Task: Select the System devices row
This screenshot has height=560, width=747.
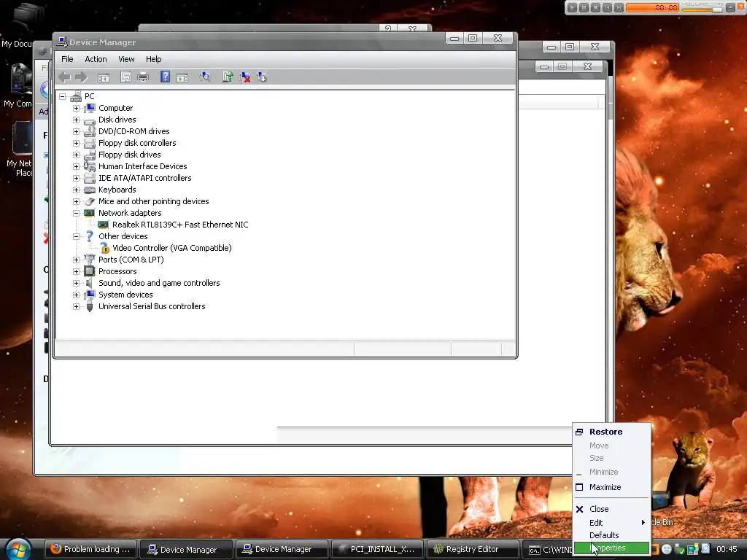Action: tap(125, 295)
